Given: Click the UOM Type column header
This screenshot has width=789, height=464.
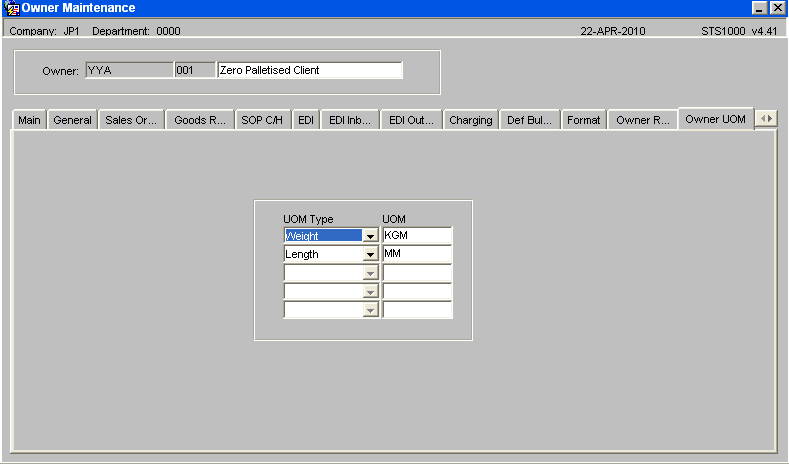Looking at the screenshot, I should tap(308, 219).
